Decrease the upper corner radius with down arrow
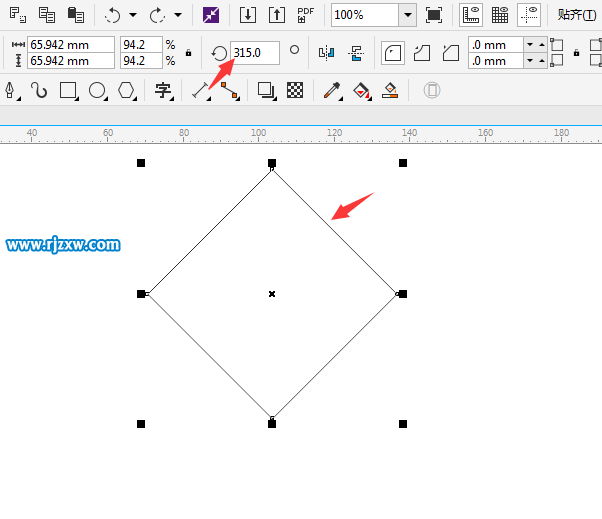 tap(530, 45)
